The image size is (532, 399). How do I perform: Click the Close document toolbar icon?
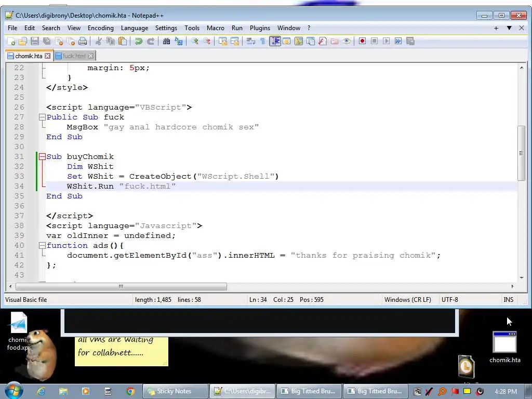[x=59, y=42]
